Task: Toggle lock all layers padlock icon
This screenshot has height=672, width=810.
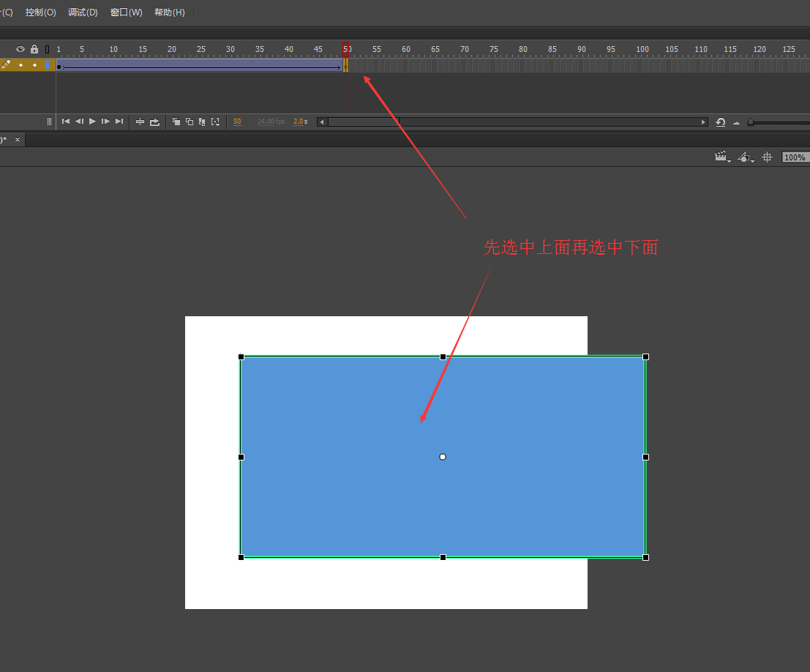Action: pos(34,49)
